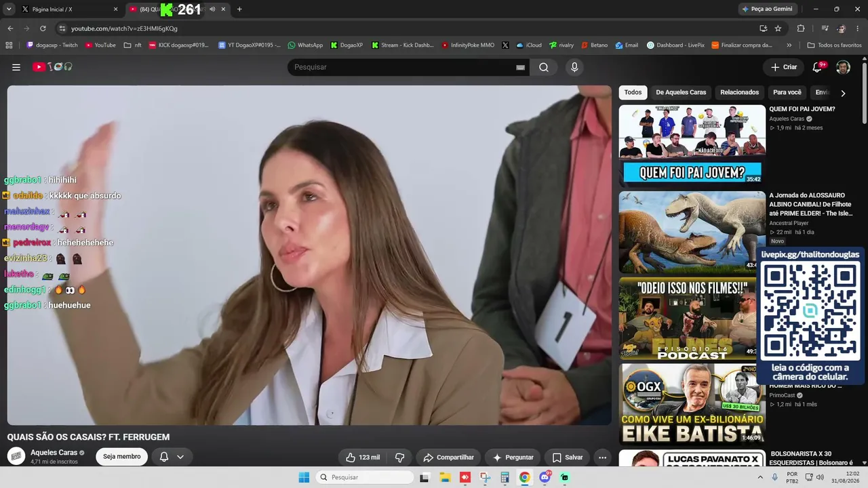Start a voice search with the microphone
Viewport: 868px width, 488px height.
pos(574,67)
